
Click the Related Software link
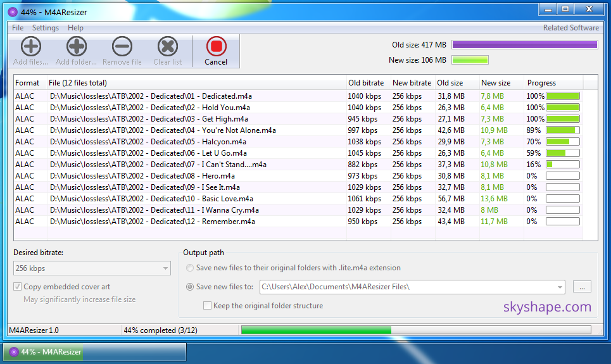pyautogui.click(x=570, y=28)
